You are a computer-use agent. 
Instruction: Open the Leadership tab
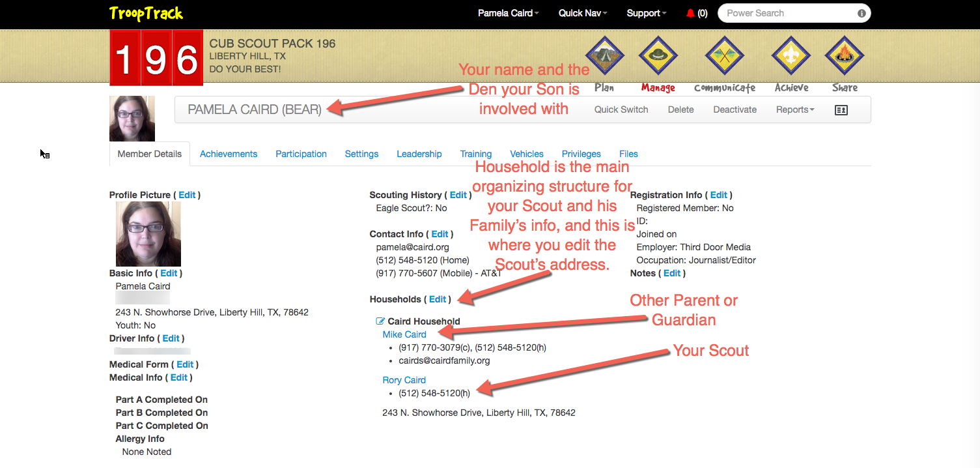tap(419, 154)
